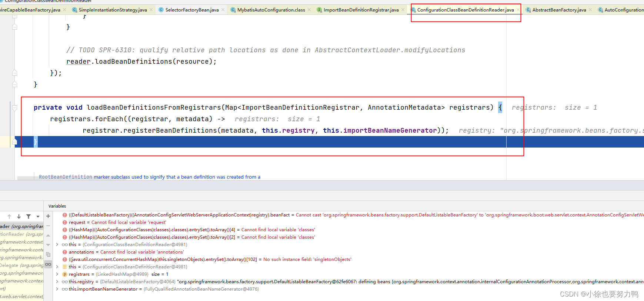644x301 pixels.
Task: Click the ImportBeanDefinitionRegistrar type in signature
Action: tap(300, 107)
